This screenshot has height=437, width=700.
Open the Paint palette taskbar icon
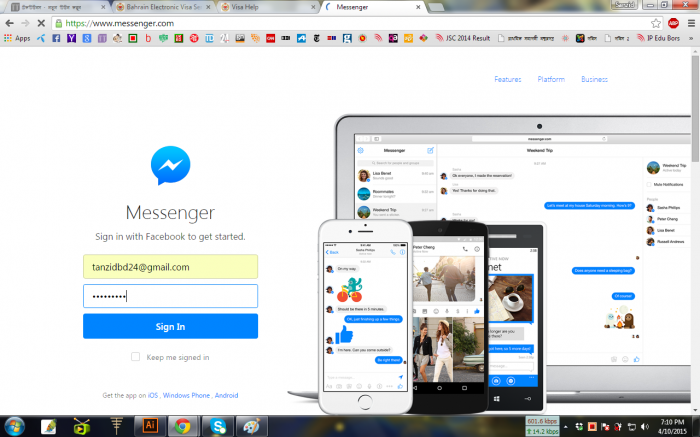point(251,426)
